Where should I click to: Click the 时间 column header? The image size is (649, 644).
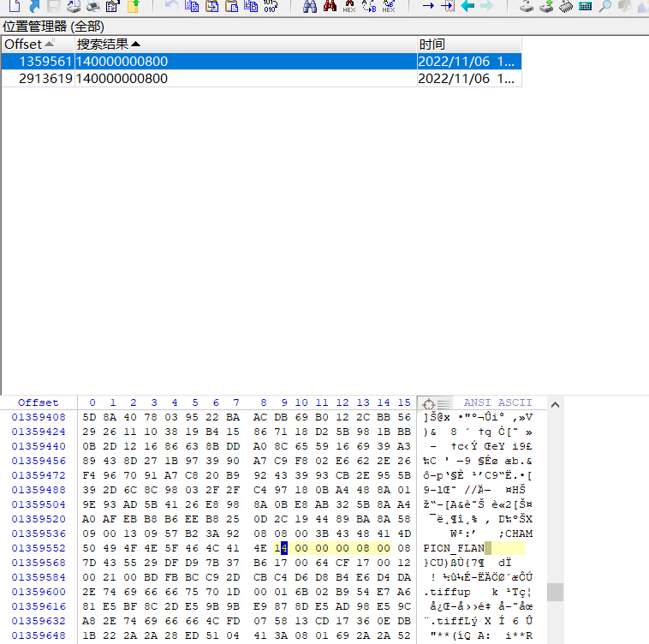coord(469,45)
